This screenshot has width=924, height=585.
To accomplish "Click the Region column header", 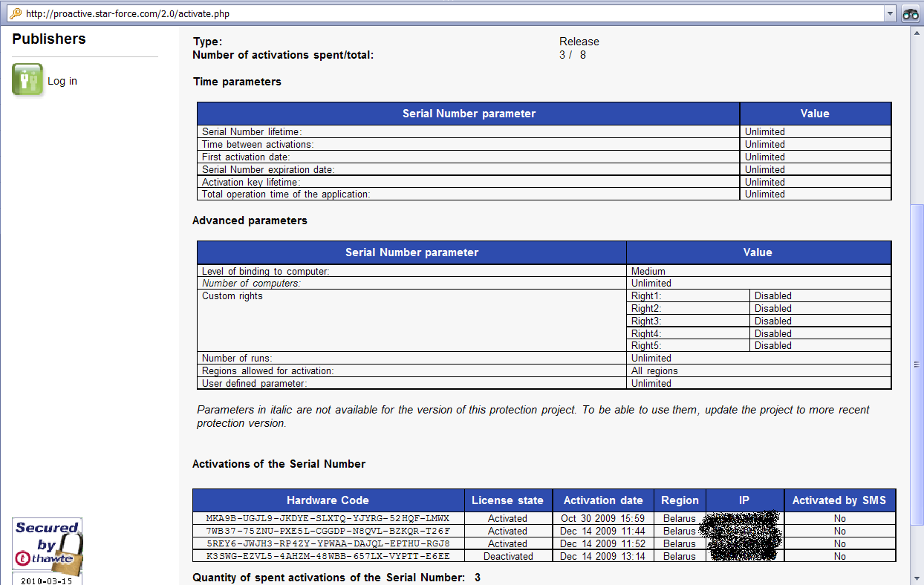I will click(x=680, y=500).
